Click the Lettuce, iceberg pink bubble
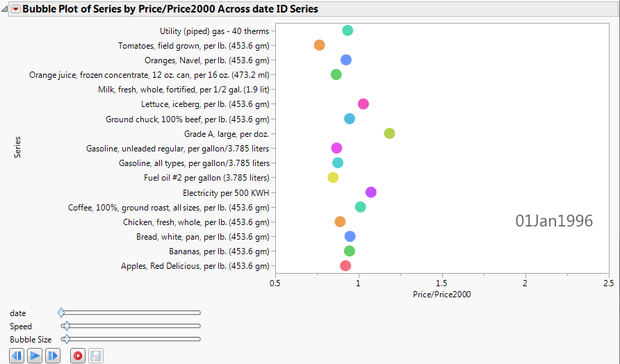Screen dimensions: 620x364 [363, 104]
